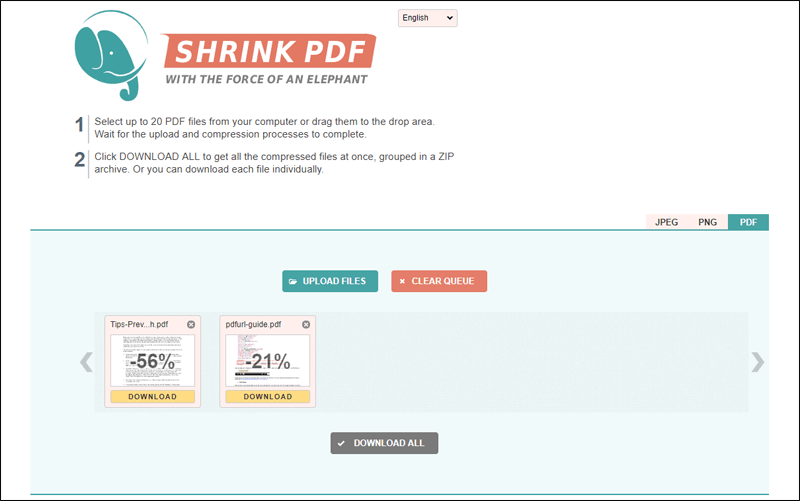Click the UPLOAD FILES button
800x501 pixels.
click(x=330, y=281)
